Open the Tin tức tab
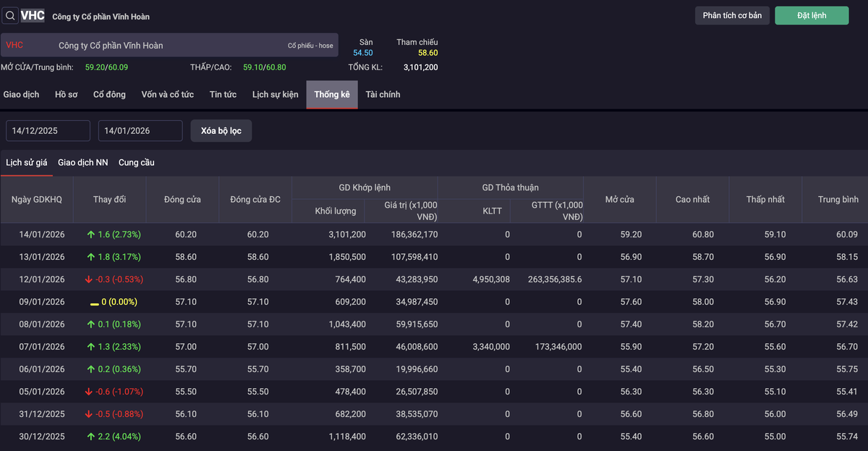 tap(223, 95)
